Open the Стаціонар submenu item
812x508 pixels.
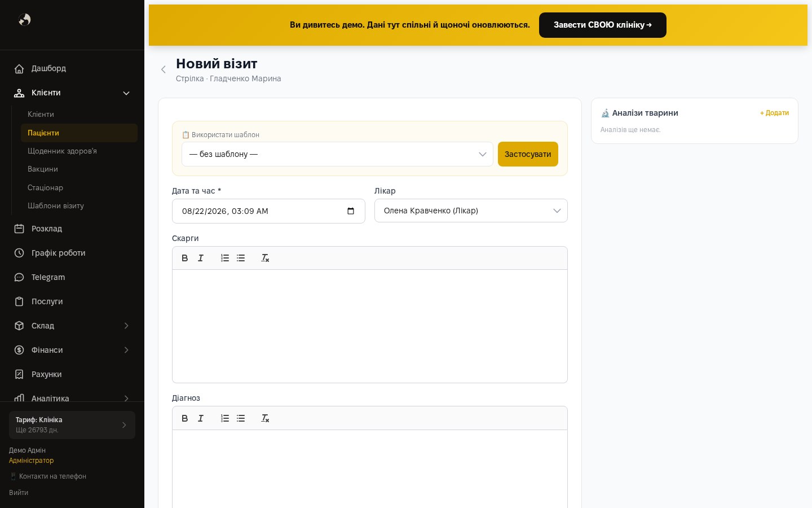79,187
